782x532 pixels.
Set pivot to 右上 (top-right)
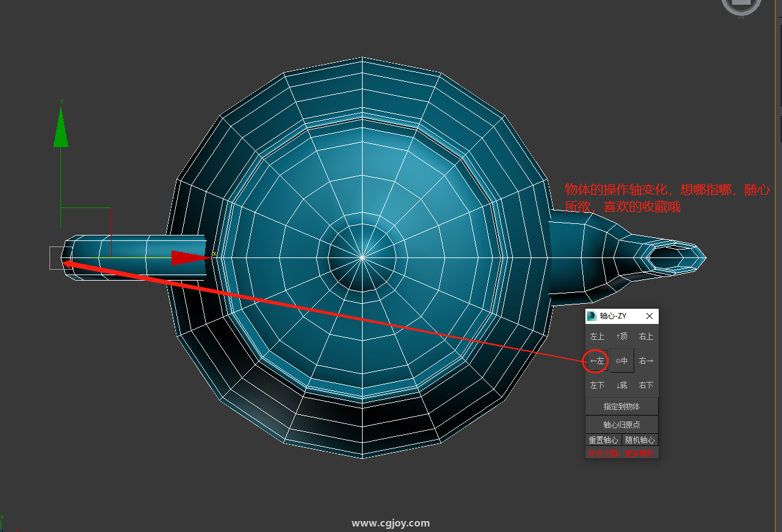(646, 336)
